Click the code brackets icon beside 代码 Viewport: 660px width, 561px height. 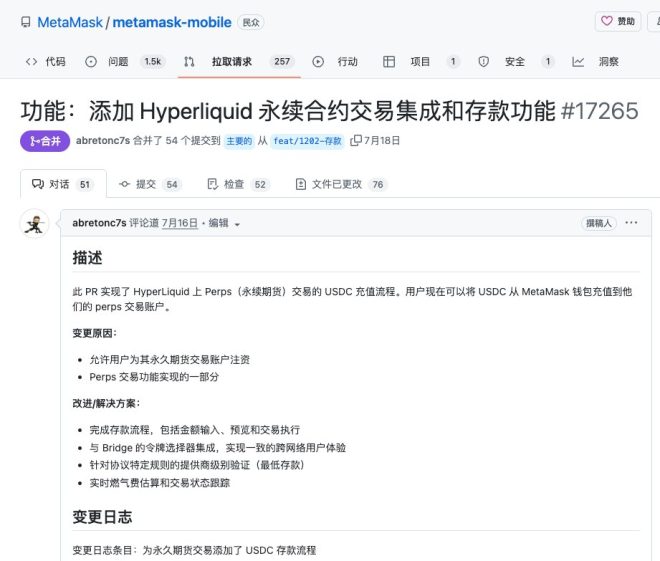(32, 62)
